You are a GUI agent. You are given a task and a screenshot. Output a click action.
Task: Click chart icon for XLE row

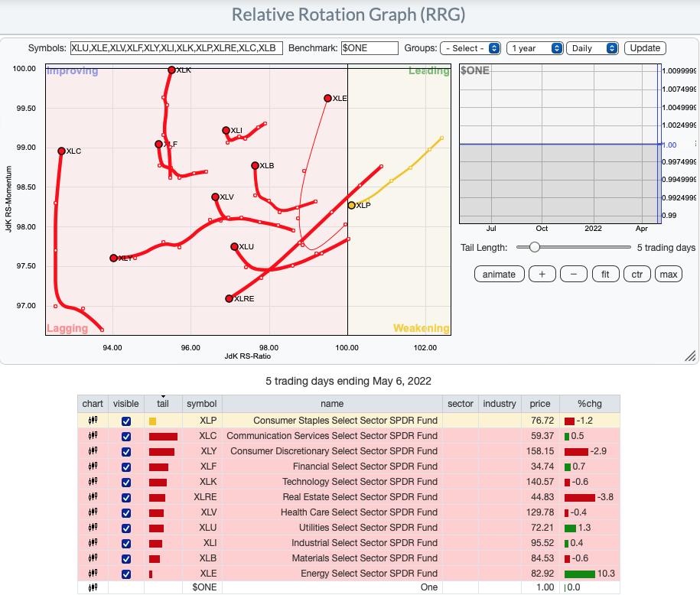pos(93,574)
